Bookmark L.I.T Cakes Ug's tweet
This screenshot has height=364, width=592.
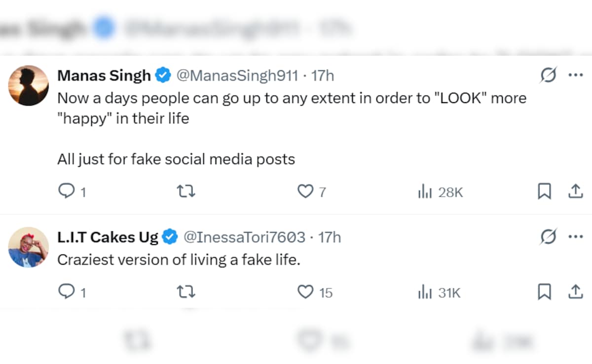544,292
